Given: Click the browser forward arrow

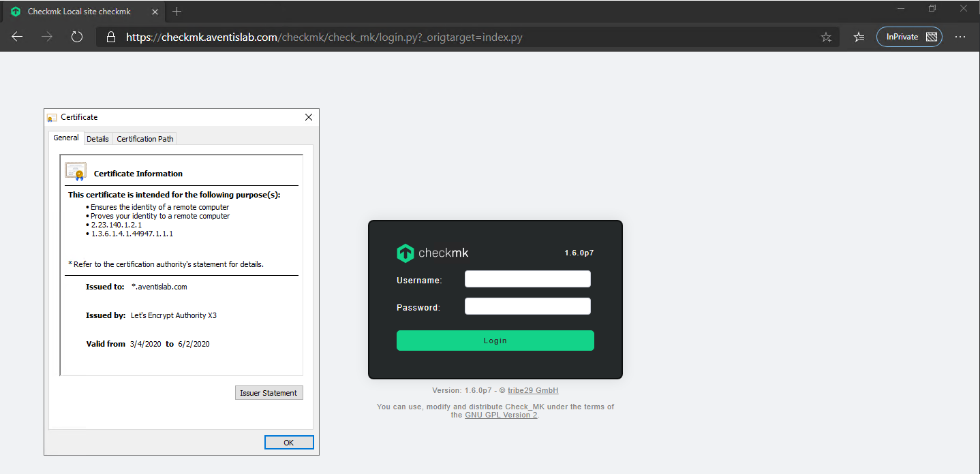Looking at the screenshot, I should coord(46,37).
